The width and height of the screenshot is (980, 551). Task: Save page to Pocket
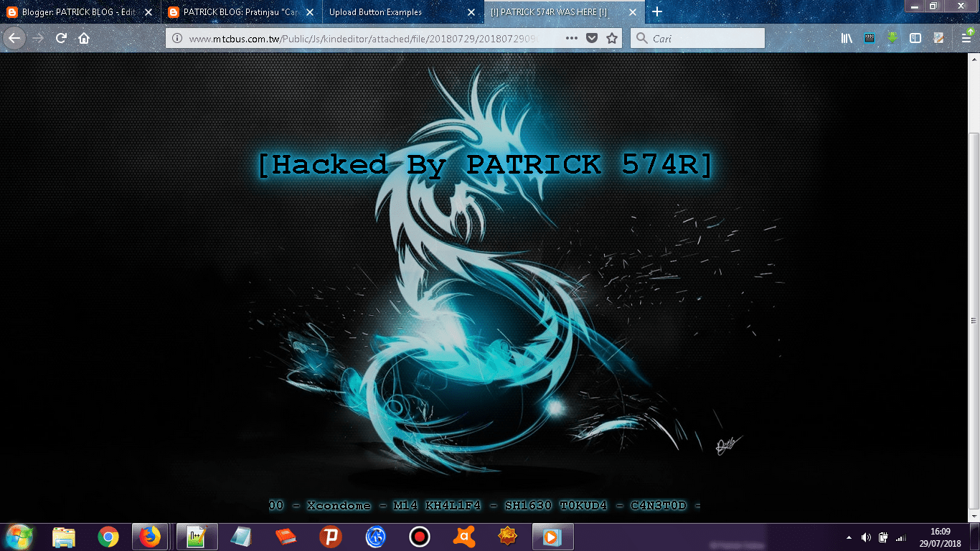[592, 38]
